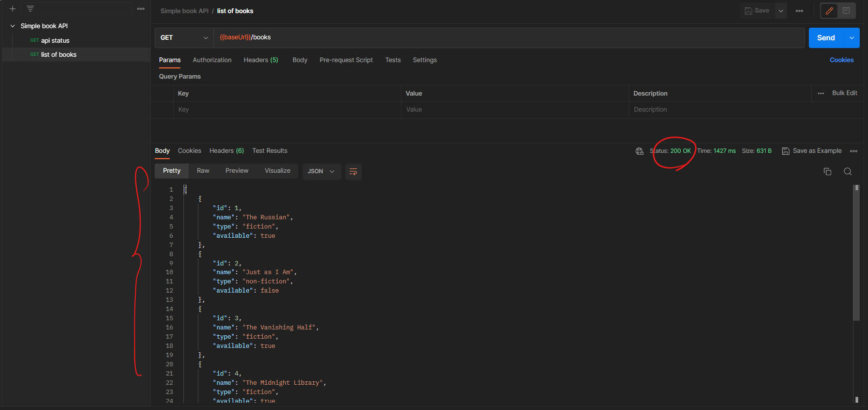
Task: Click the network globe icon
Action: (640, 151)
